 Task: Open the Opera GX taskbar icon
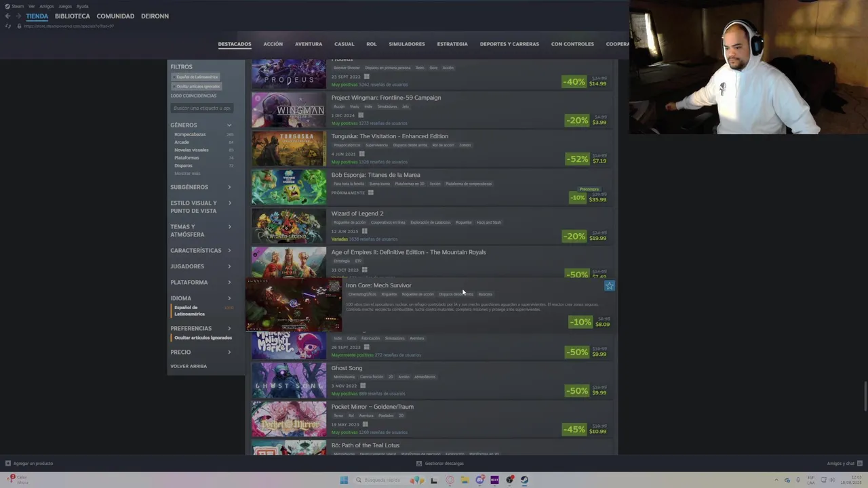click(x=450, y=480)
